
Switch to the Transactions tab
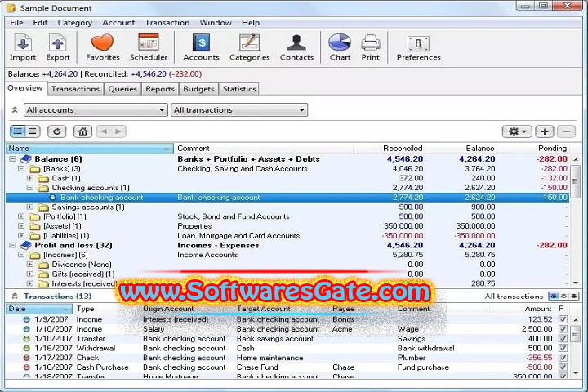(x=75, y=89)
